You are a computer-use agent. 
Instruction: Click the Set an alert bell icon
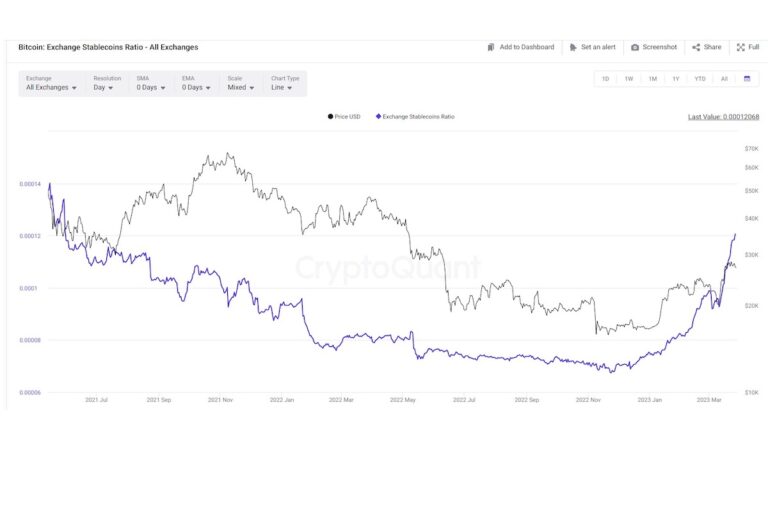coord(573,48)
